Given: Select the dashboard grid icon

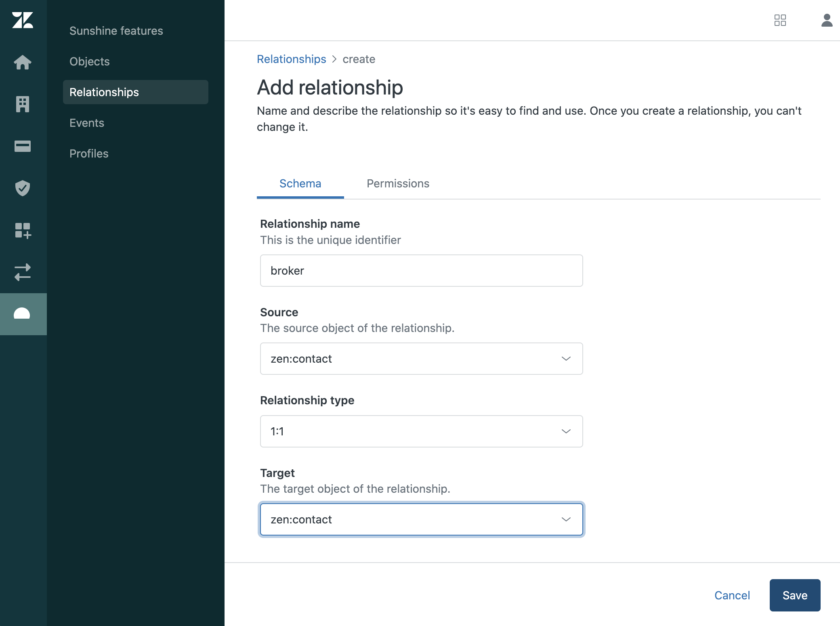Looking at the screenshot, I should pos(780,19).
